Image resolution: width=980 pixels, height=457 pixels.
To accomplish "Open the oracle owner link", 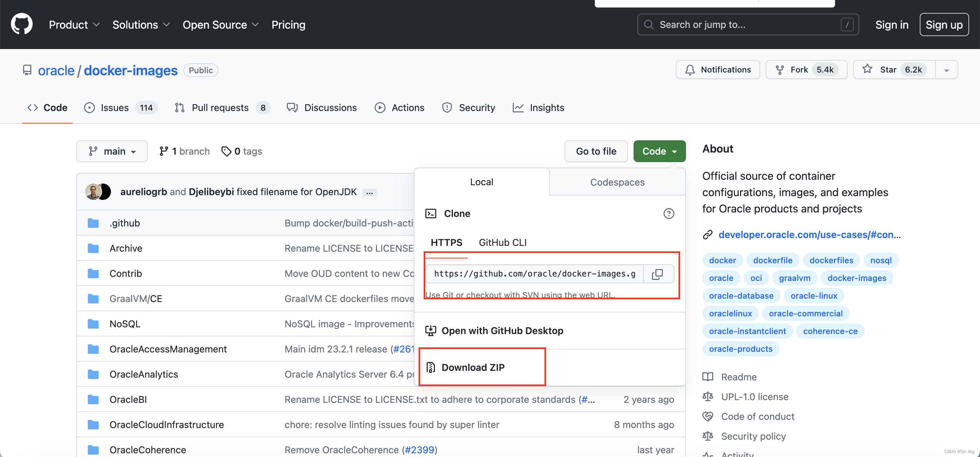I will coord(56,70).
